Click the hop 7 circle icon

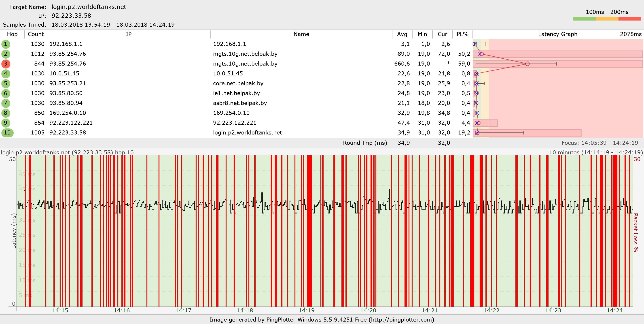click(x=6, y=103)
